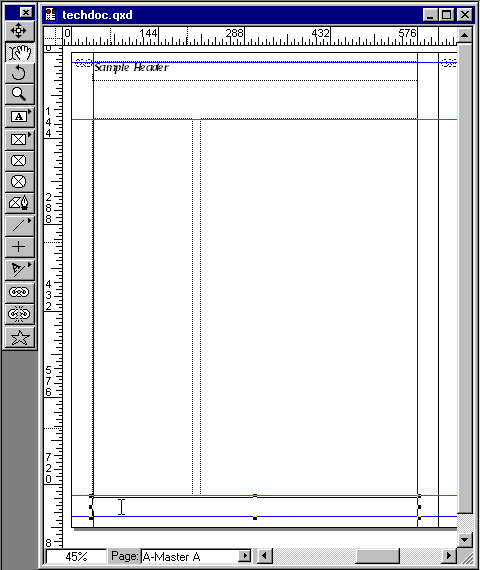Select the Item mover tool
This screenshot has width=480, height=570.
click(20, 31)
